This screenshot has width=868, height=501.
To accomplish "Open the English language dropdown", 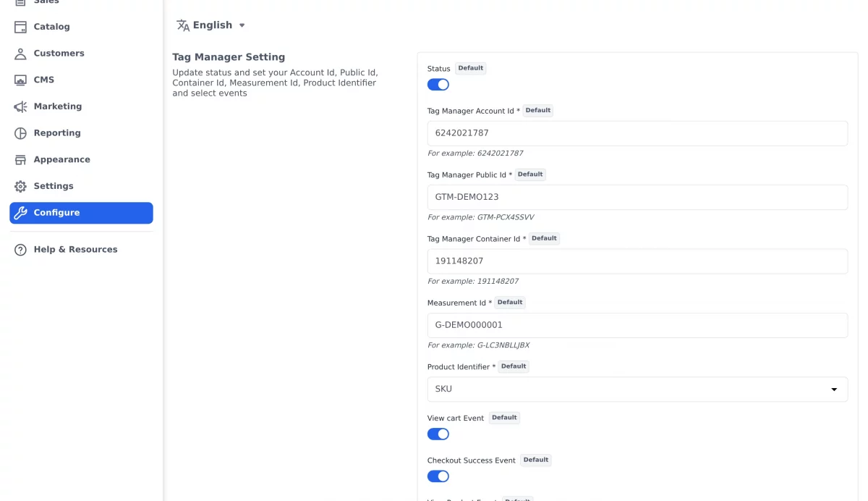I will (x=211, y=25).
